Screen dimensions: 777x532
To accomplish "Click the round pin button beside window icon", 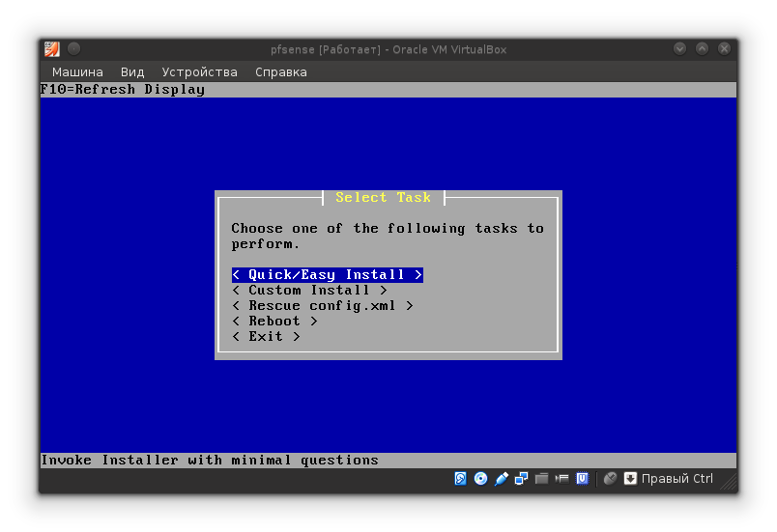I will click(73, 48).
